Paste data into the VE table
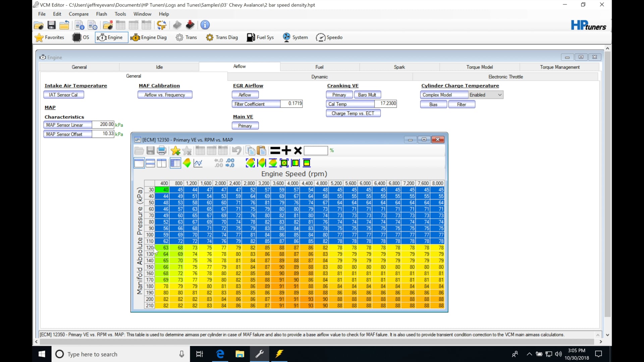Screen dimensions: 644x362 coord(262,150)
